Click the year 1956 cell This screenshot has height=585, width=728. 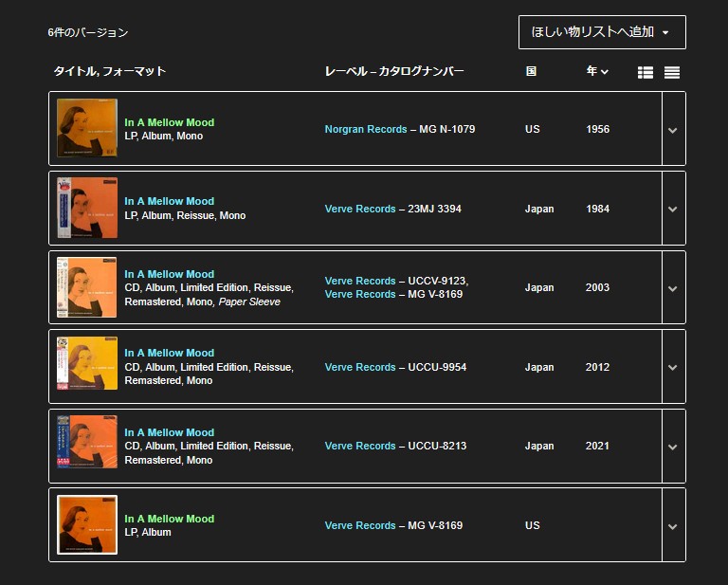(x=597, y=129)
